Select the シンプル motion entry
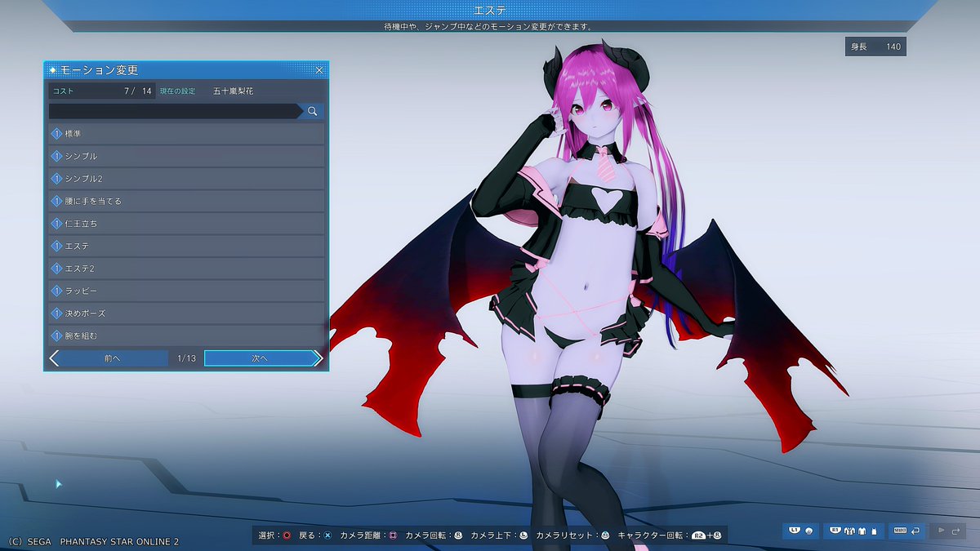The width and height of the screenshot is (980, 551). point(186,156)
